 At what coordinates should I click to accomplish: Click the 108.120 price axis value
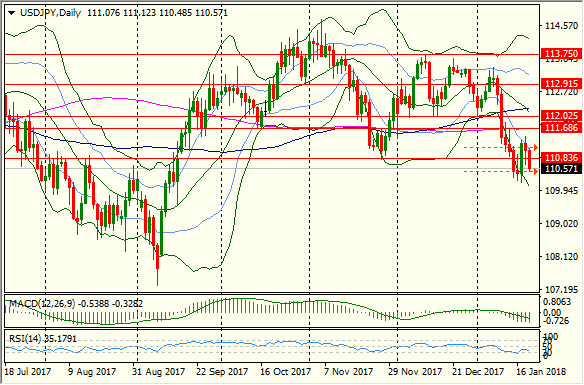(x=562, y=257)
